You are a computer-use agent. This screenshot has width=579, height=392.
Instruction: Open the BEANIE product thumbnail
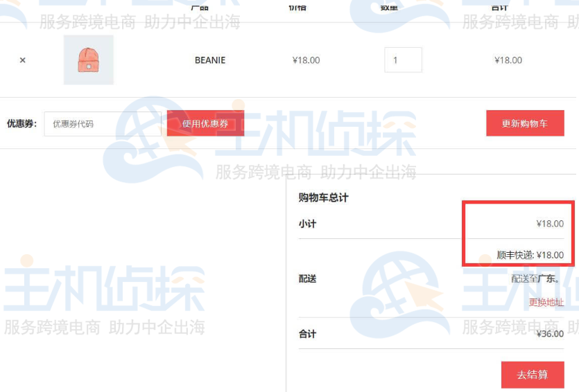(89, 60)
